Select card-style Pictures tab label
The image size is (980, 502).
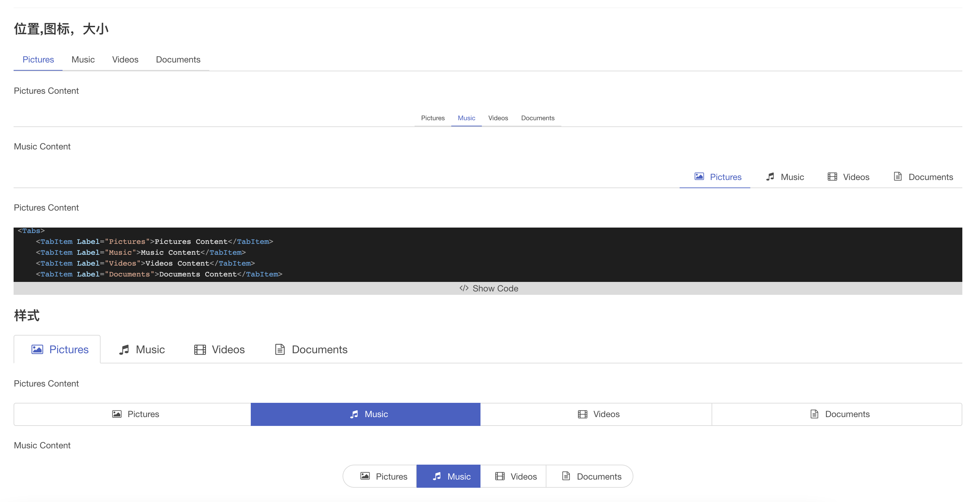click(69, 349)
